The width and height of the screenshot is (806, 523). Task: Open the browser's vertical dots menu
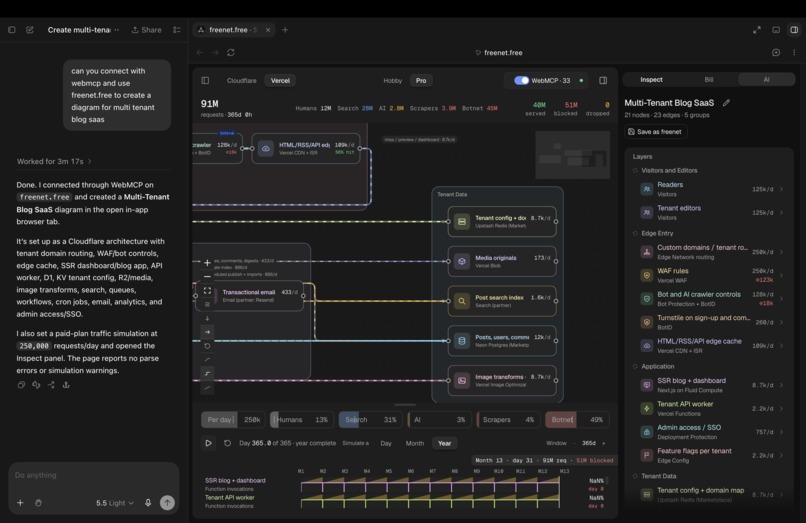pyautogui.click(x=794, y=52)
